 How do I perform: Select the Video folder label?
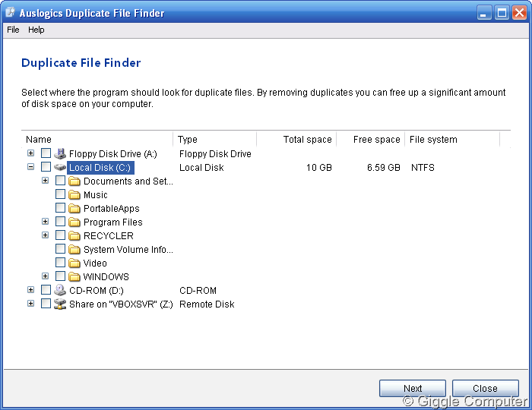pyautogui.click(x=95, y=263)
